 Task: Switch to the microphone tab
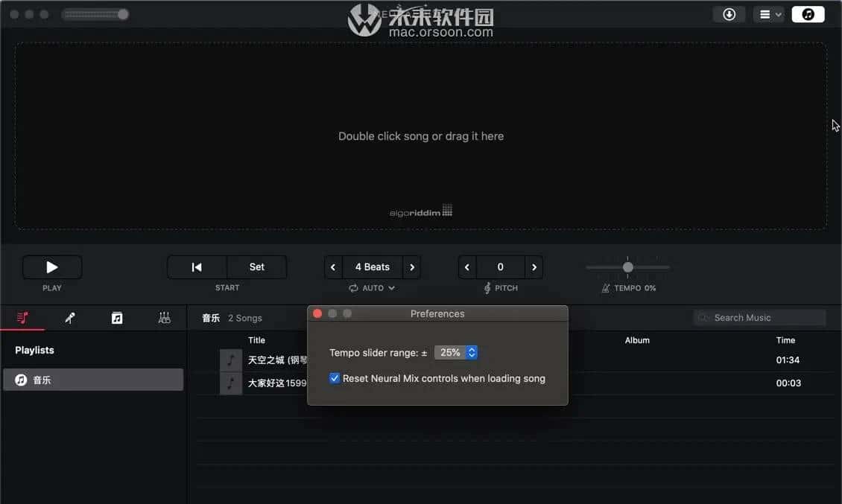click(x=70, y=318)
